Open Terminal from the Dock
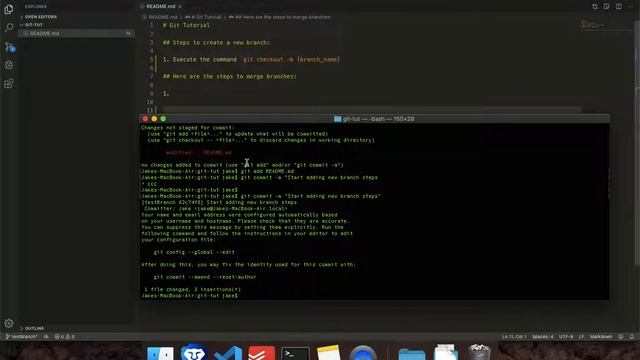Viewport: 640px width, 360px height. (x=295, y=353)
